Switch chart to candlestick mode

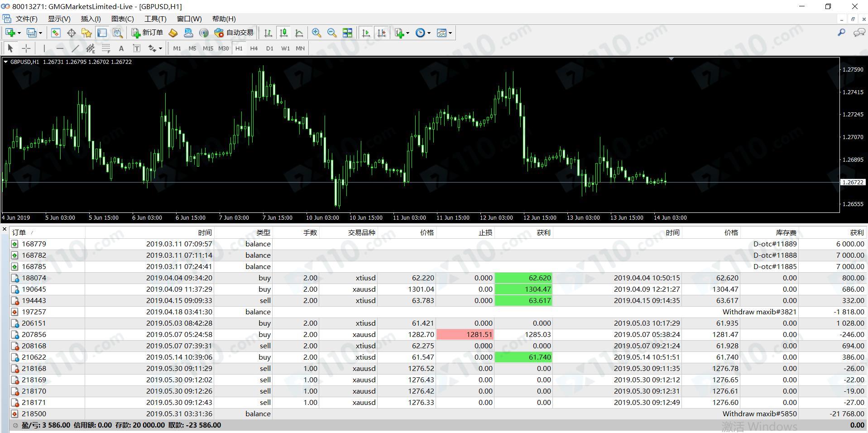pyautogui.click(x=284, y=33)
